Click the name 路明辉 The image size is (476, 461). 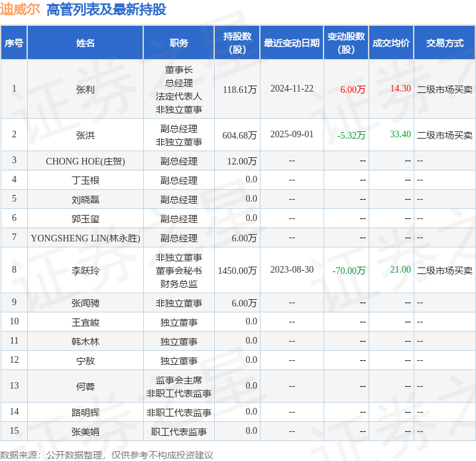tap(86, 413)
